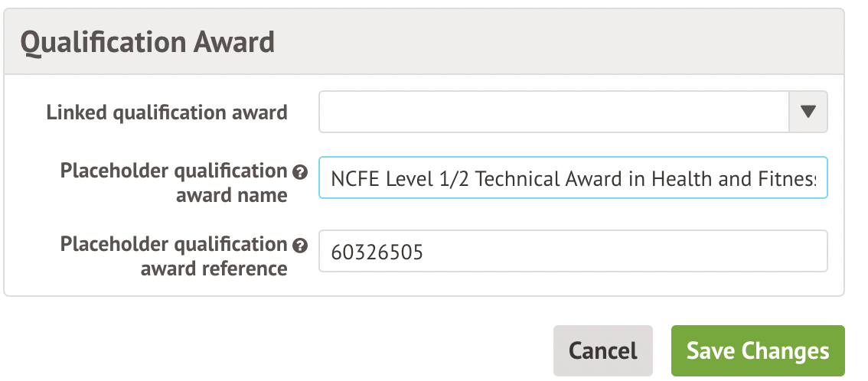Click the Placeholder qualification award reference label
The width and height of the screenshot is (868, 381).
click(174, 256)
